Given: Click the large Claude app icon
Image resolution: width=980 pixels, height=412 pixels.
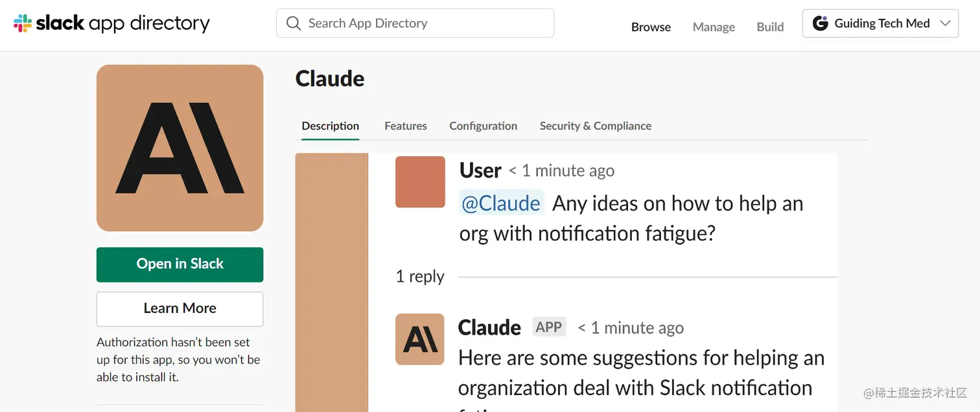Looking at the screenshot, I should click(180, 148).
